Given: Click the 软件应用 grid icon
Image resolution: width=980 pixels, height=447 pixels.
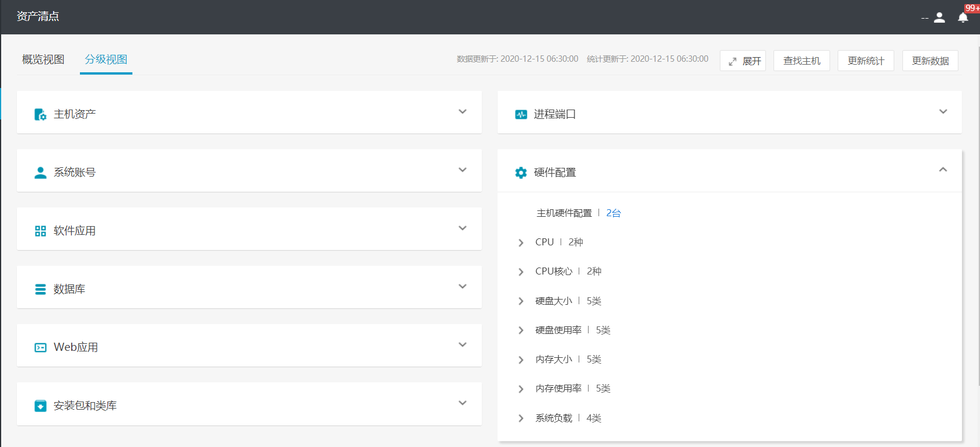Looking at the screenshot, I should point(40,231).
